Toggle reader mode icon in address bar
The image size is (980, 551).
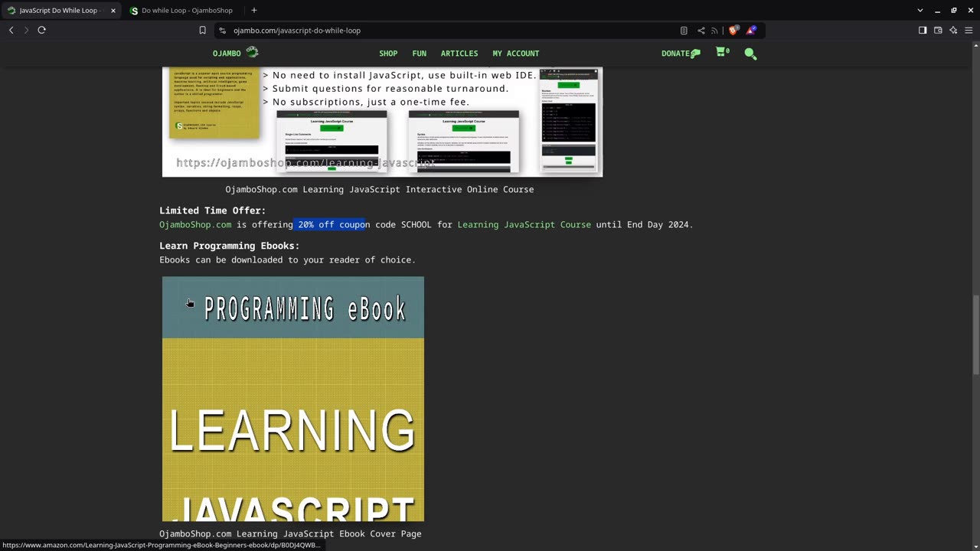684,31
